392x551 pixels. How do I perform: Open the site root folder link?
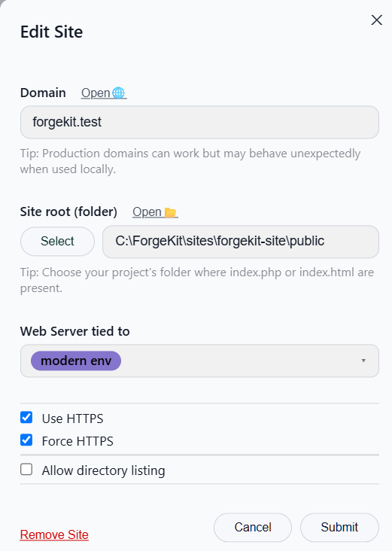(x=147, y=212)
